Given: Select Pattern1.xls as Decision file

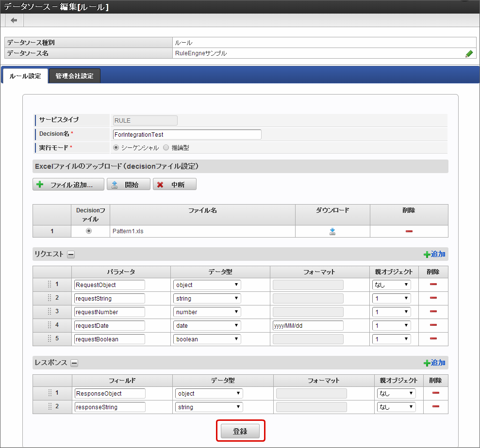Looking at the screenshot, I should pos(89,231).
